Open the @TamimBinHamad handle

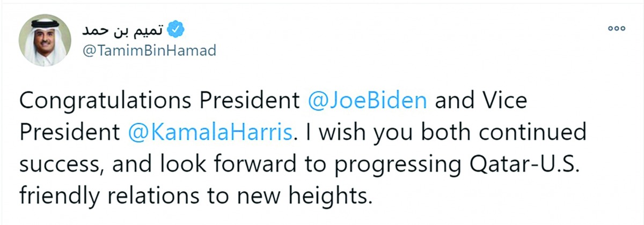(x=141, y=51)
